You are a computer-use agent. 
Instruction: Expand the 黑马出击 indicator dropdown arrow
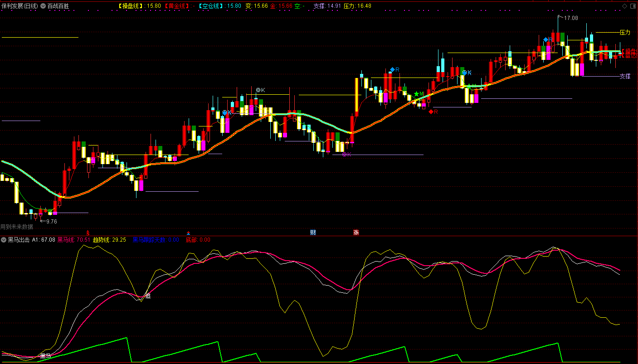(4, 240)
